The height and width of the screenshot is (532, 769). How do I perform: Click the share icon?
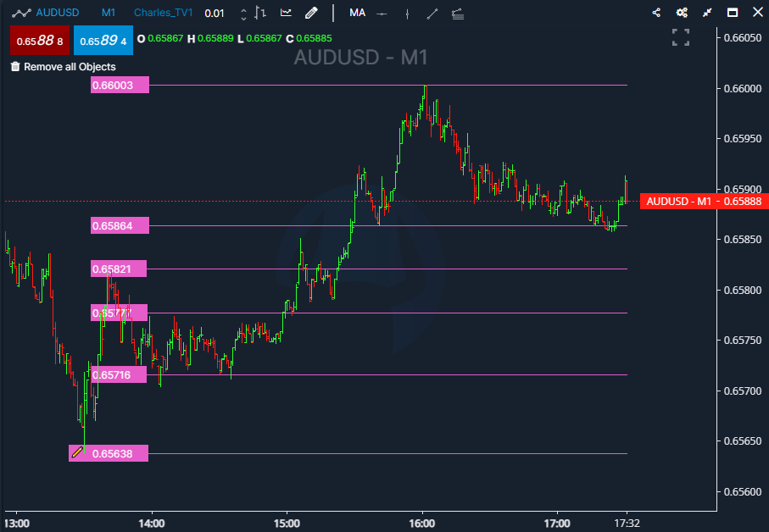click(x=656, y=13)
